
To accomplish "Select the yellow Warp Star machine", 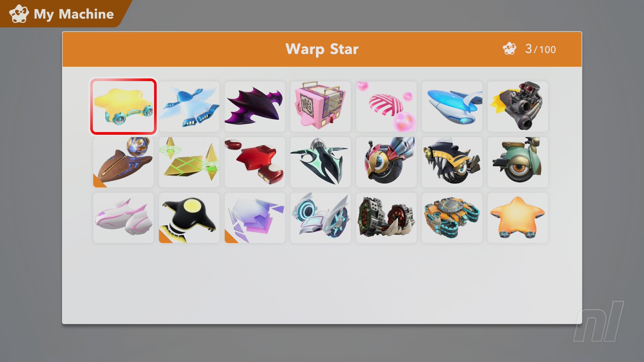I will point(123,107).
